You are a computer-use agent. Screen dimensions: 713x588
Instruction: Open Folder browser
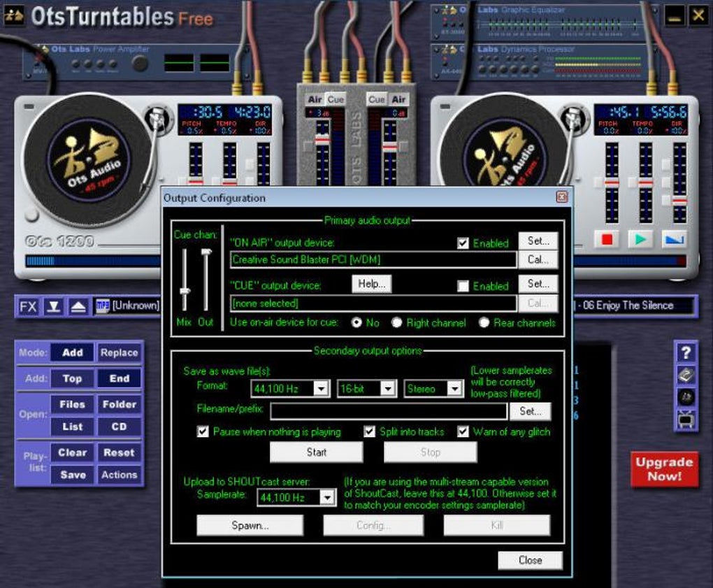pyautogui.click(x=119, y=404)
